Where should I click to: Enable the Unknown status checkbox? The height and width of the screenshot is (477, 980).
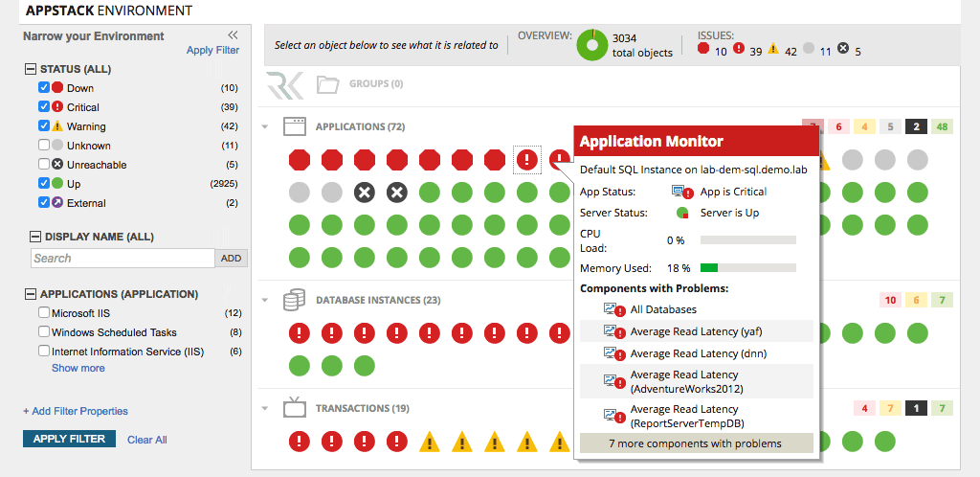pos(44,146)
